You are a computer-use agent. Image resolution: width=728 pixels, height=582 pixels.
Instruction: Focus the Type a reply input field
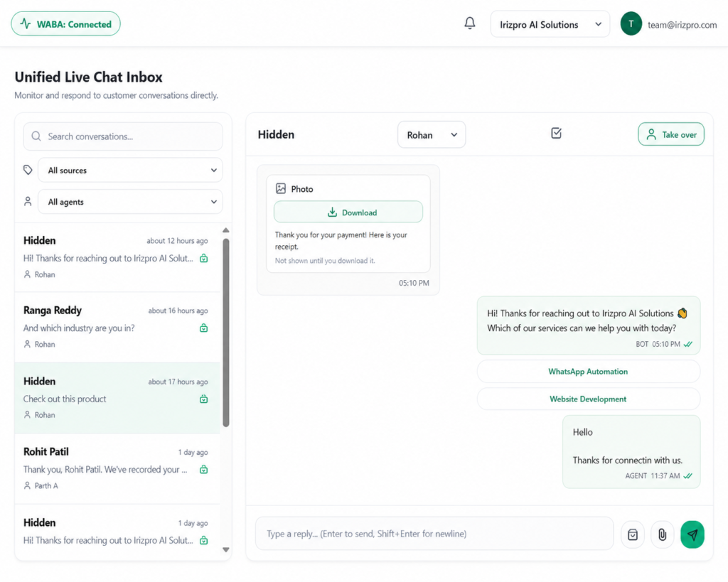(x=434, y=534)
